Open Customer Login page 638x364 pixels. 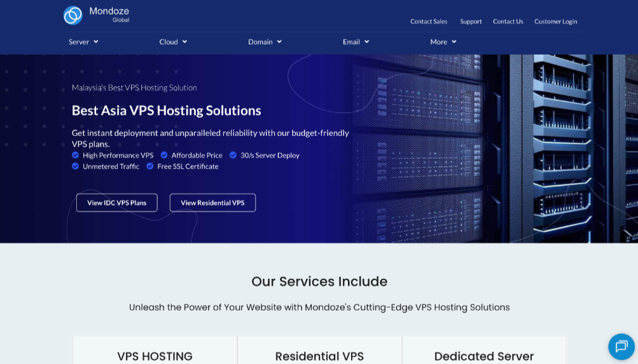(555, 22)
